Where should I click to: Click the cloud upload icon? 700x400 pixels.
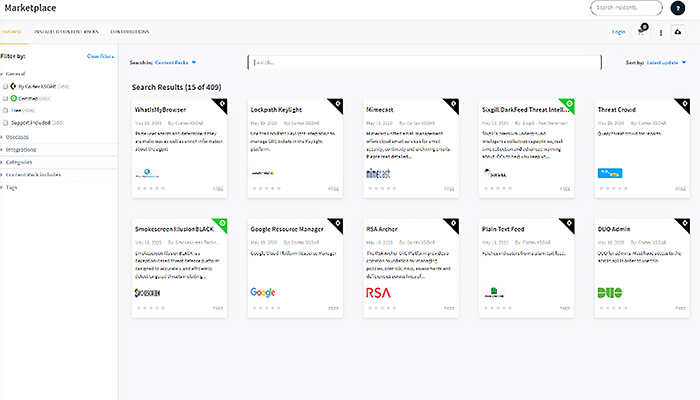679,32
